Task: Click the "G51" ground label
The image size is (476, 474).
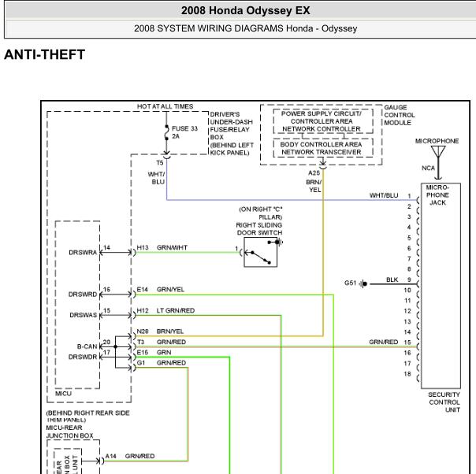Action: pyautogui.click(x=350, y=283)
